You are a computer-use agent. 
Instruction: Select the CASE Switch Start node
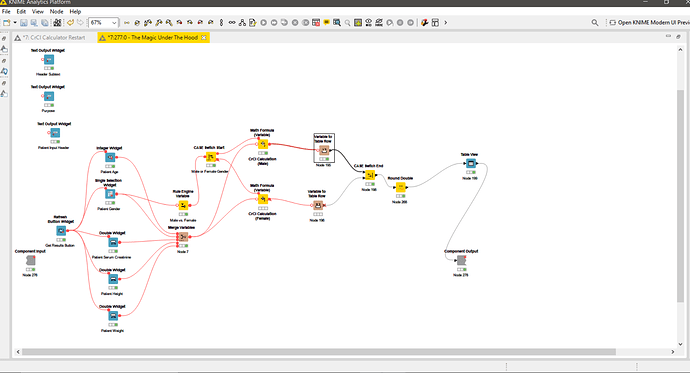coord(211,157)
